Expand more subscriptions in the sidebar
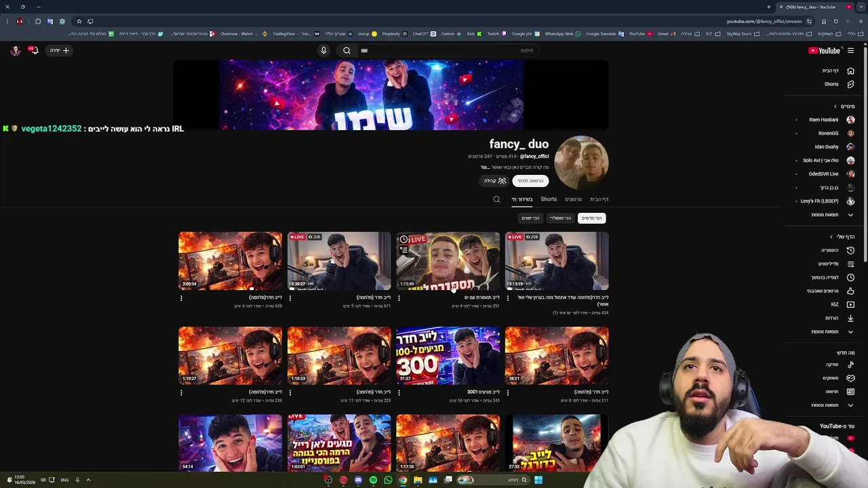The image size is (868, 488). point(833,215)
